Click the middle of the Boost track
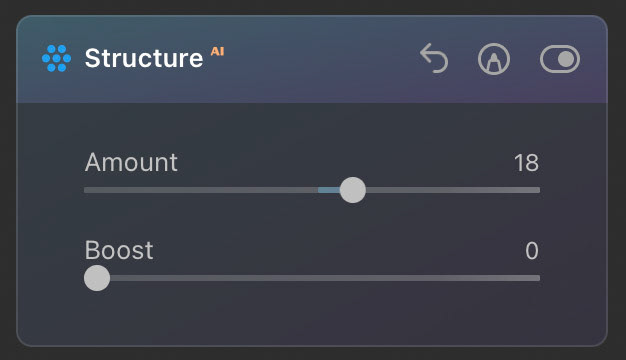This screenshot has width=626, height=360. click(x=312, y=278)
